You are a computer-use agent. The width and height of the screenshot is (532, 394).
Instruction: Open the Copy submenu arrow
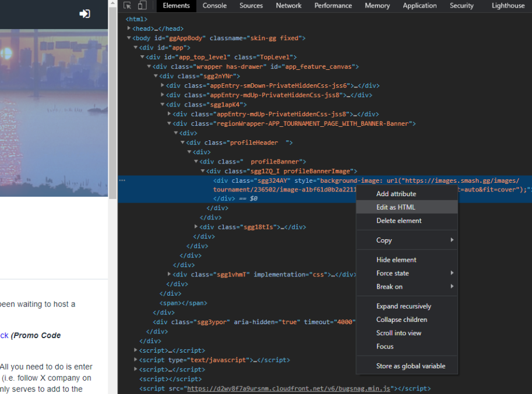[452, 240]
